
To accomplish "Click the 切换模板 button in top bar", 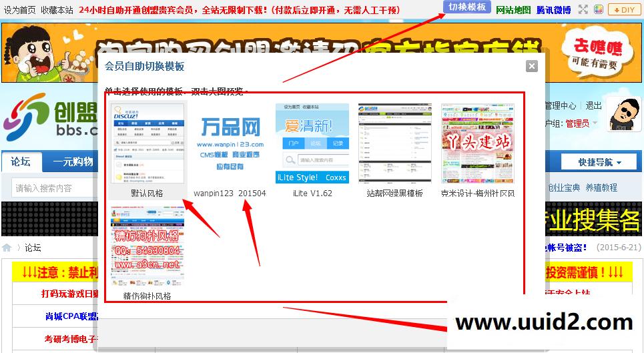I will 467,7.
